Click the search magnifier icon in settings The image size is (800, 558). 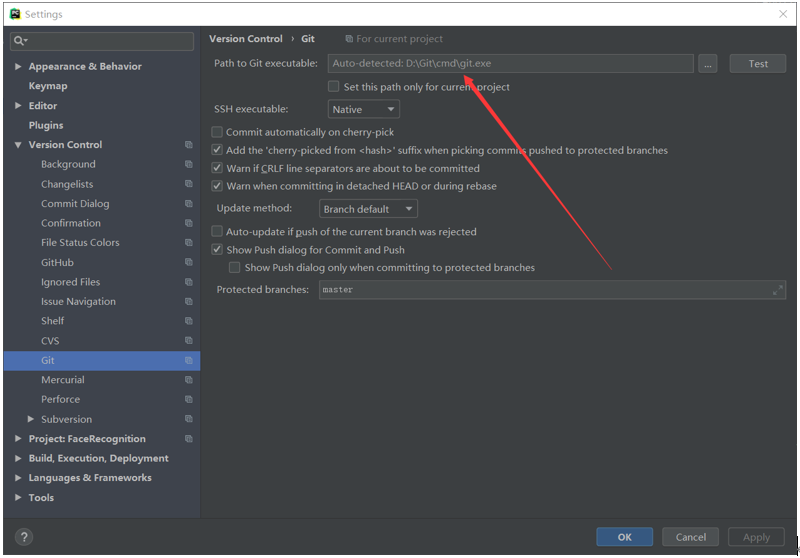[20, 41]
